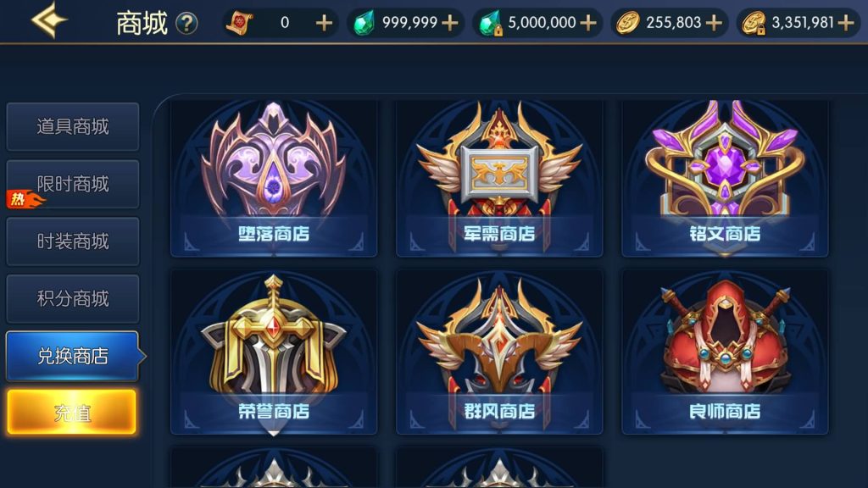
Task: Switch to the 道具商城 tab
Action: tap(73, 126)
